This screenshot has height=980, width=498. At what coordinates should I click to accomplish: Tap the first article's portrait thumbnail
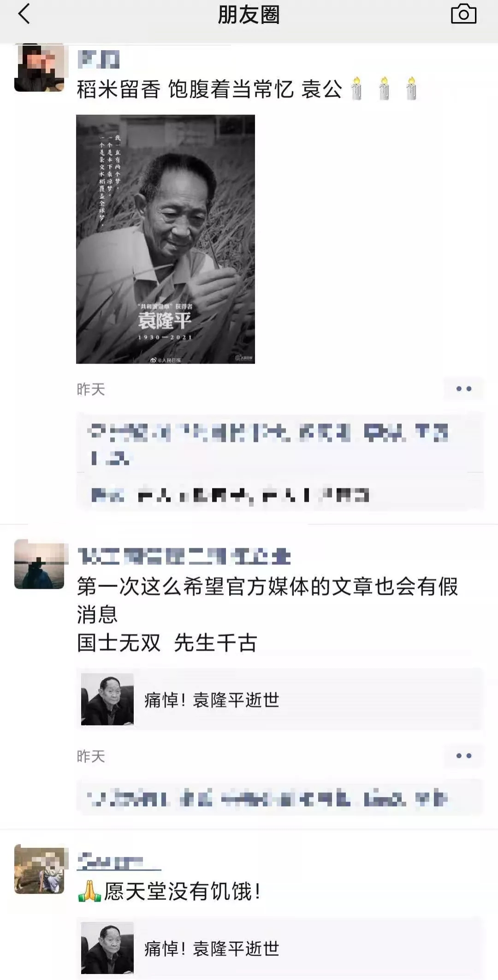(x=107, y=699)
